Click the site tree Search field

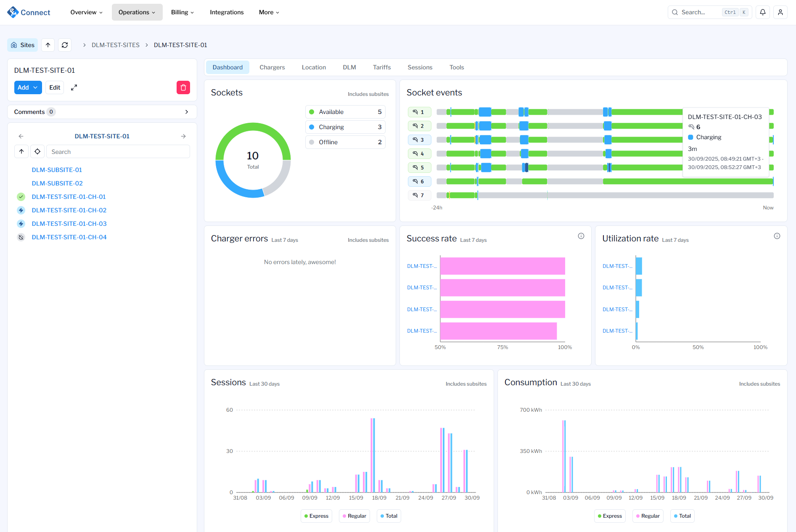(118, 151)
